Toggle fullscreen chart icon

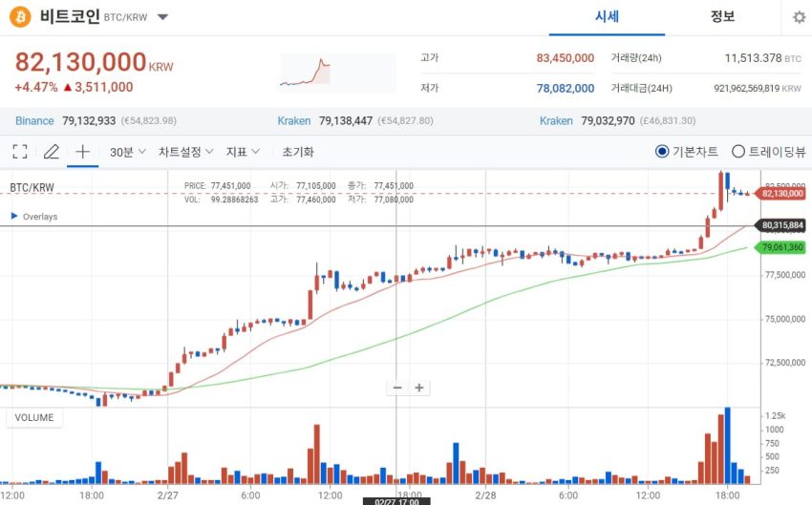[x=20, y=152]
